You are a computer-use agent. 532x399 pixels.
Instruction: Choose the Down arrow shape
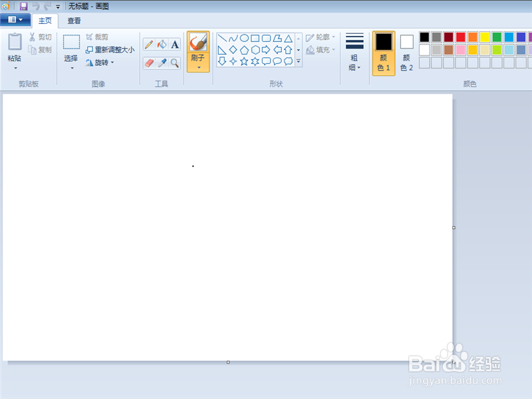pos(222,61)
